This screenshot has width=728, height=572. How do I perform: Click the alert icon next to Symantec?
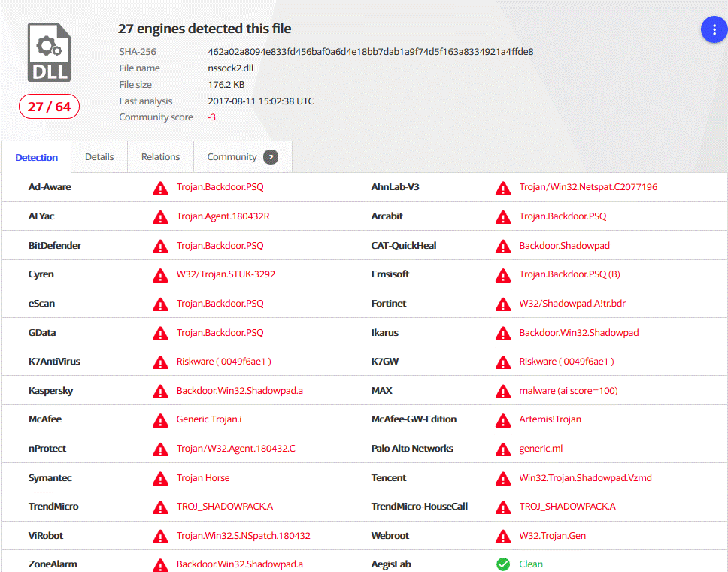pos(160,478)
